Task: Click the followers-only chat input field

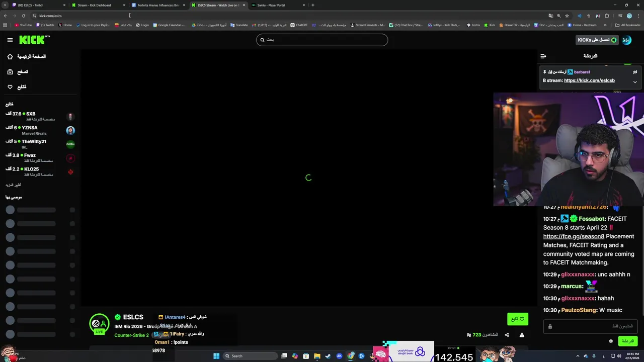Action: coord(590,326)
